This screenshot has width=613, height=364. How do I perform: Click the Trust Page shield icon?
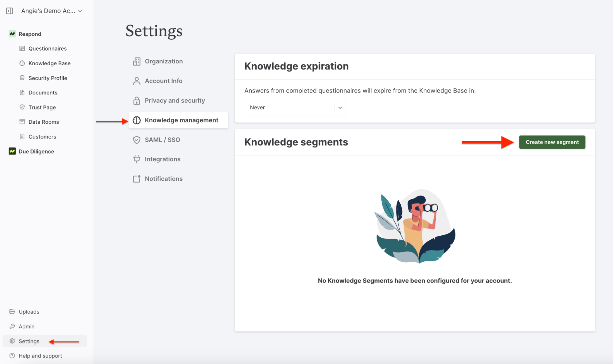click(x=22, y=107)
